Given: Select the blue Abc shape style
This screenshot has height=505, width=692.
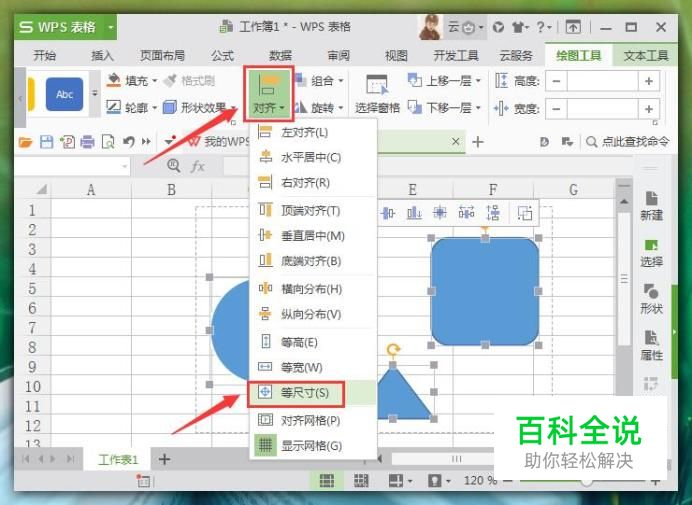Looking at the screenshot, I should [x=64, y=94].
